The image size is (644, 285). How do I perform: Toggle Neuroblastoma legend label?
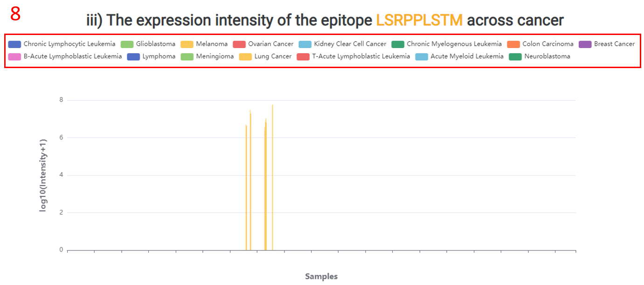pos(547,56)
